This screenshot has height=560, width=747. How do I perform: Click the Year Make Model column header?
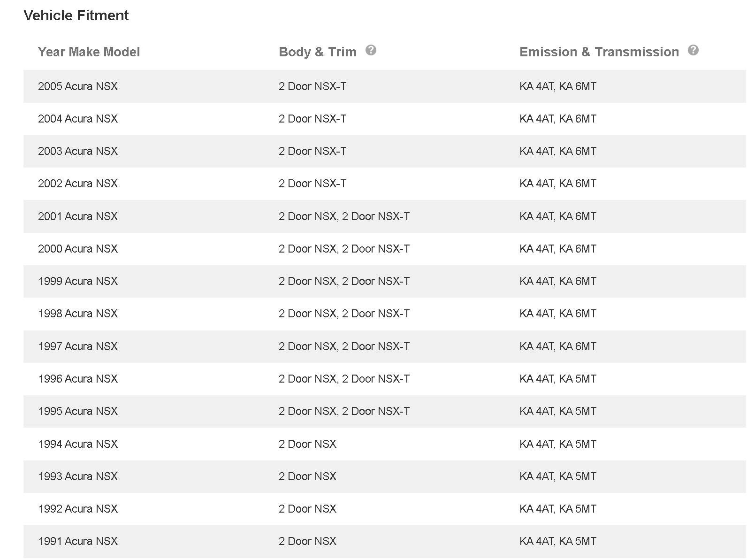89,52
